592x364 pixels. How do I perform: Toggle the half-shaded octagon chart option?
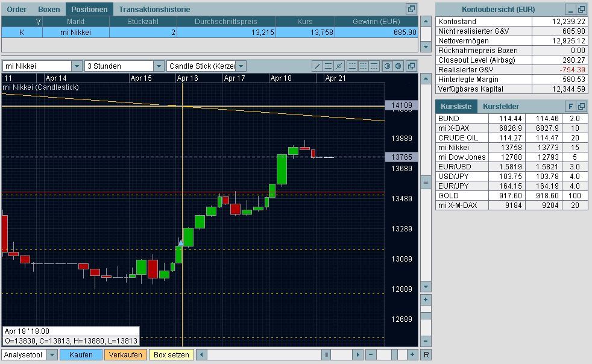coord(387,66)
